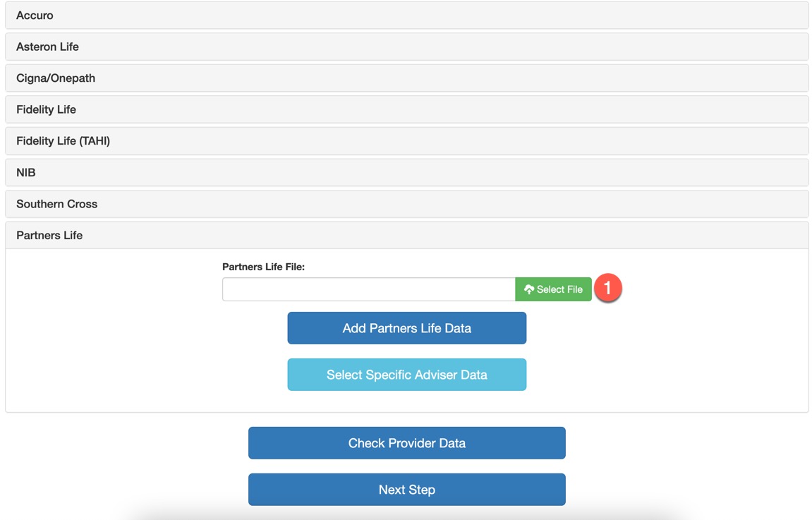Collapse the Partners Life section
Image resolution: width=812 pixels, height=520 pixels.
click(x=406, y=235)
